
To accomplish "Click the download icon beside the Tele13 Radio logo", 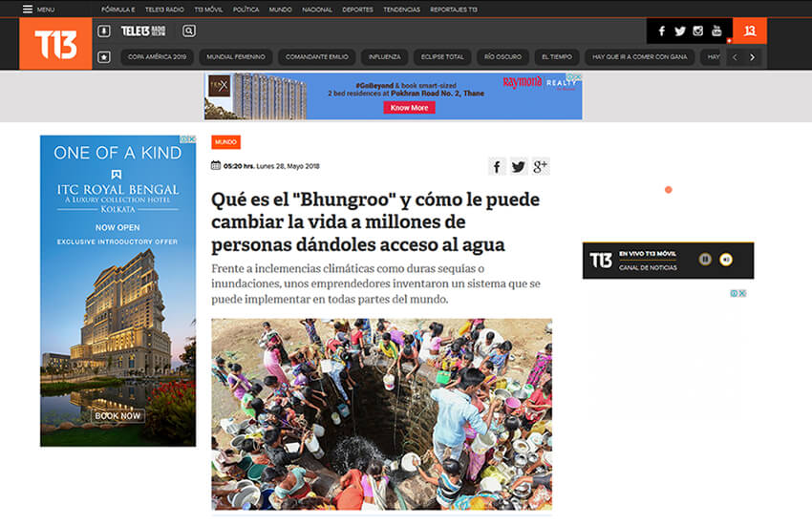I will click(104, 31).
